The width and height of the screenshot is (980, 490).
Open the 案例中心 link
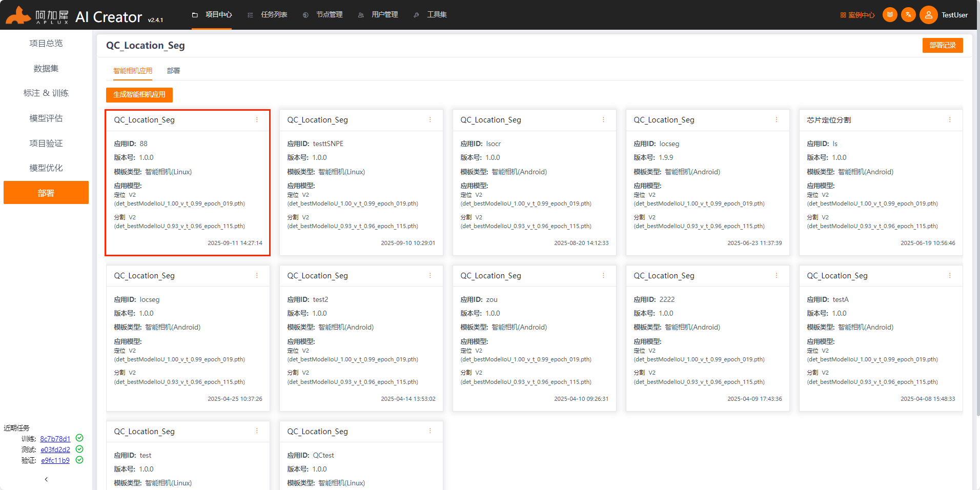pyautogui.click(x=857, y=15)
